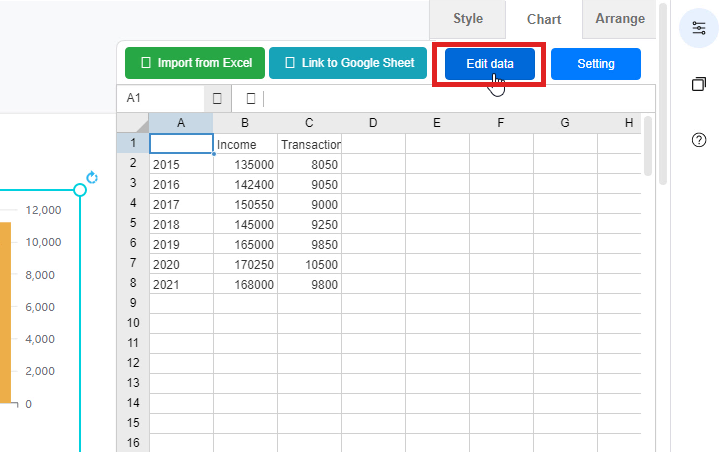This screenshot has height=452, width=720.
Task: Click the chart's top-right resize handle
Action: point(80,190)
